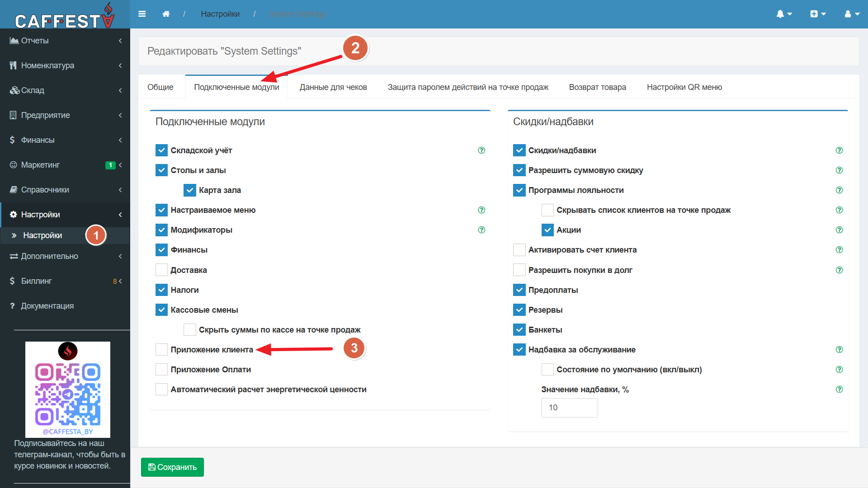The height and width of the screenshot is (488, 868).
Task: Open the Настройки submenu item
Action: tap(65, 235)
